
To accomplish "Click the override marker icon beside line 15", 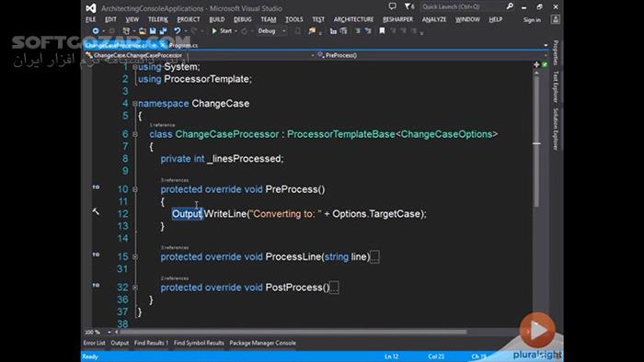I will tap(96, 255).
